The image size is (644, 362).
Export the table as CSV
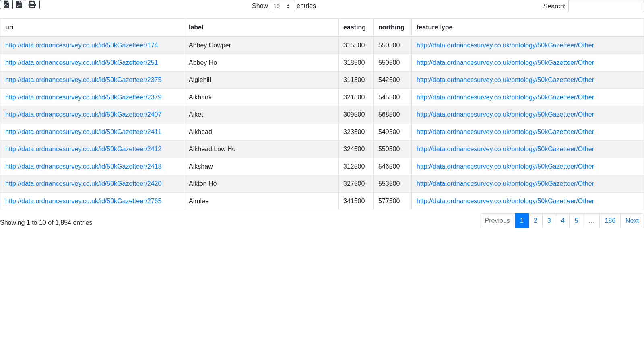[6, 4]
